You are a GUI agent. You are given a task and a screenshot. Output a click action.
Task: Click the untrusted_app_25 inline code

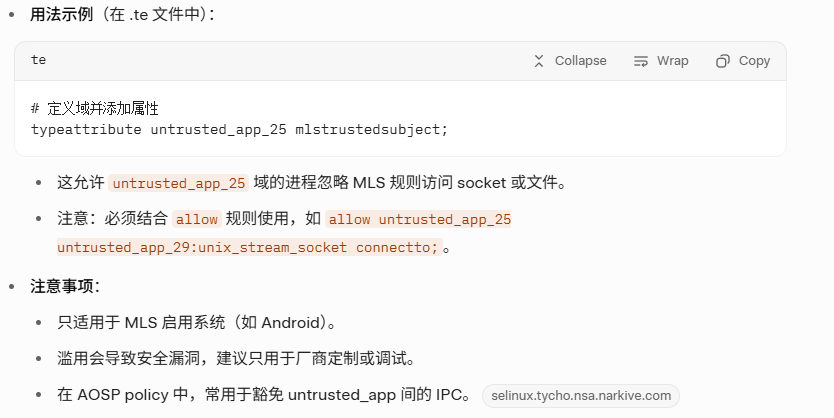coord(179,183)
